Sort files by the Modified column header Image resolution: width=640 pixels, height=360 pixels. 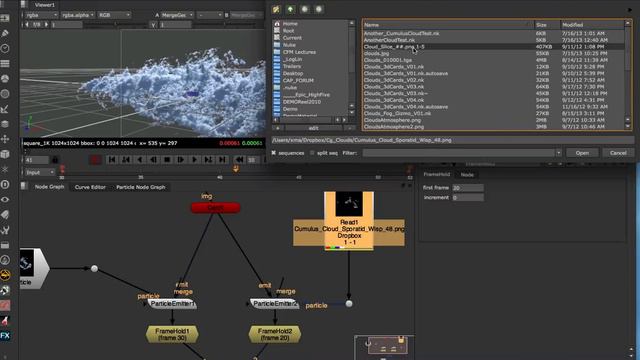[592, 25]
